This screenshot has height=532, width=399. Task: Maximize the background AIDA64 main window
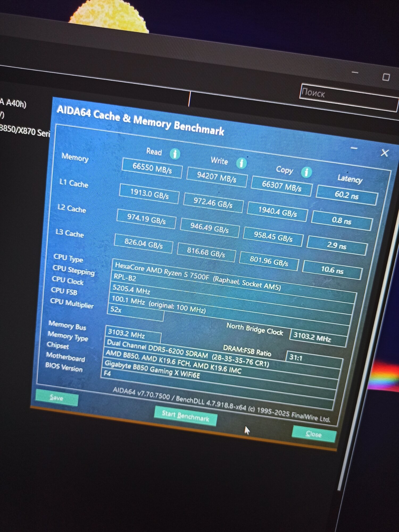386,77
